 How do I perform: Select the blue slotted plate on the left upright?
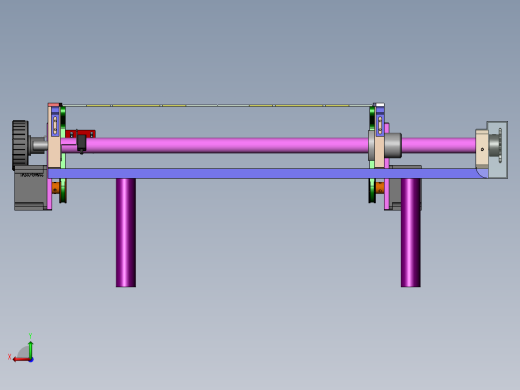point(55,122)
